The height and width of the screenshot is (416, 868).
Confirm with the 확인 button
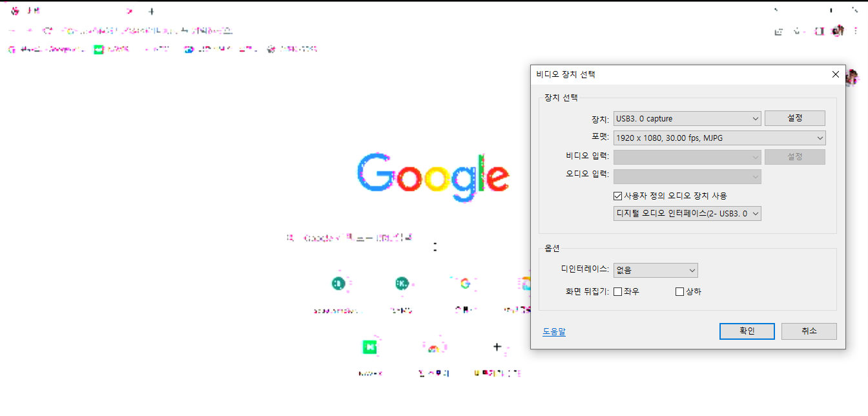pos(747,331)
